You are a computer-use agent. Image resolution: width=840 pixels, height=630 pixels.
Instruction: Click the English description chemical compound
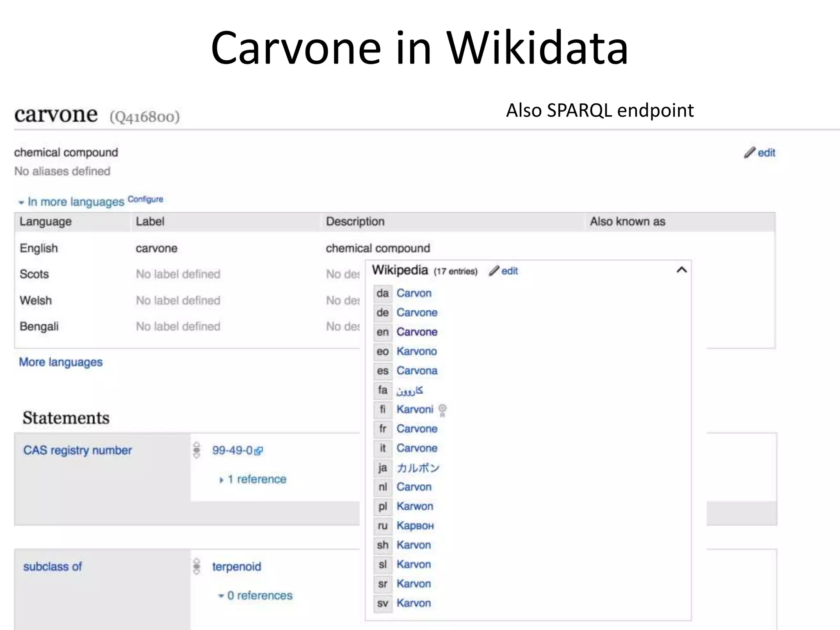(x=378, y=248)
